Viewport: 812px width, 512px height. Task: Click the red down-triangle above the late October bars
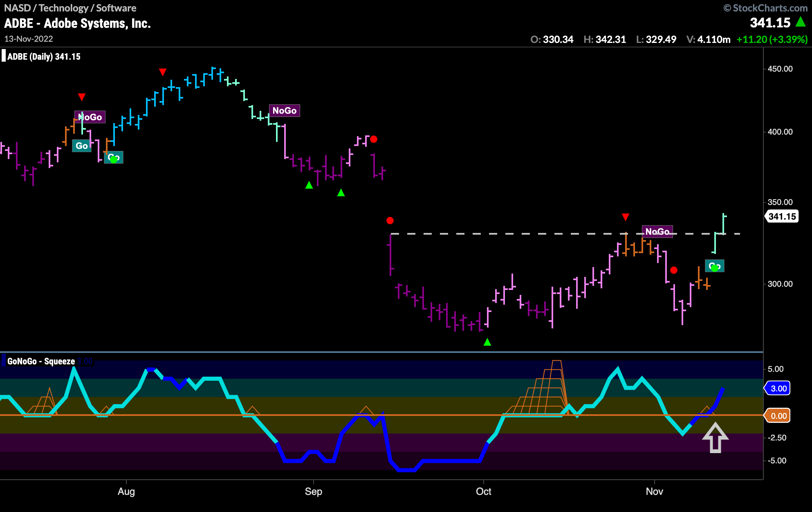(x=626, y=217)
